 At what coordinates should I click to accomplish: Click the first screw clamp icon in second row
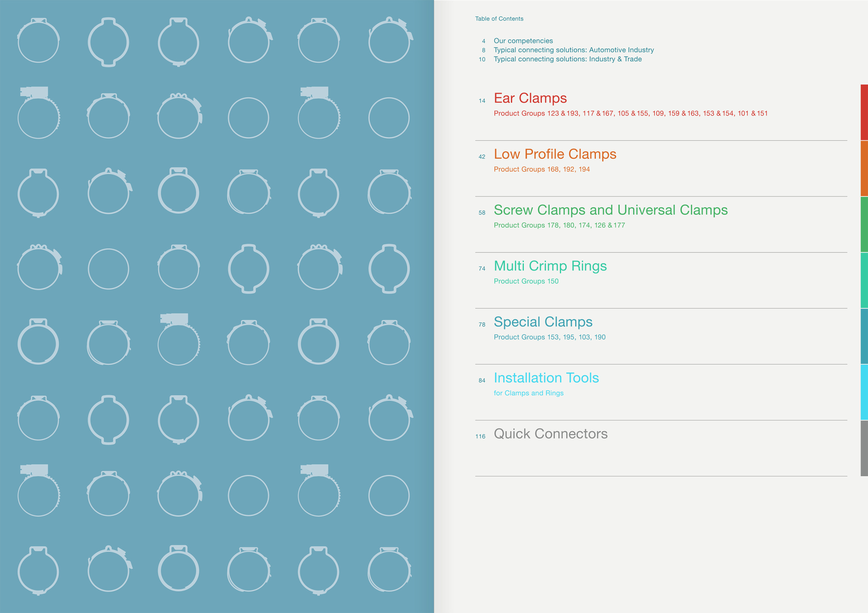coord(38,114)
